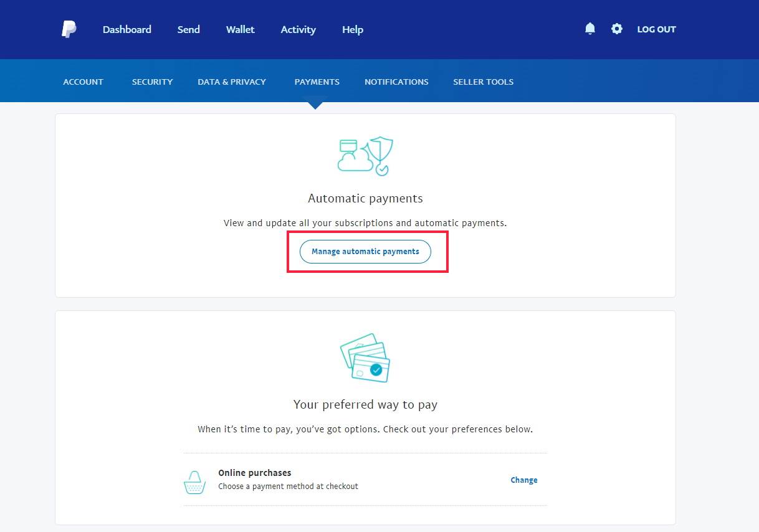Open the settings gear icon

(x=617, y=29)
